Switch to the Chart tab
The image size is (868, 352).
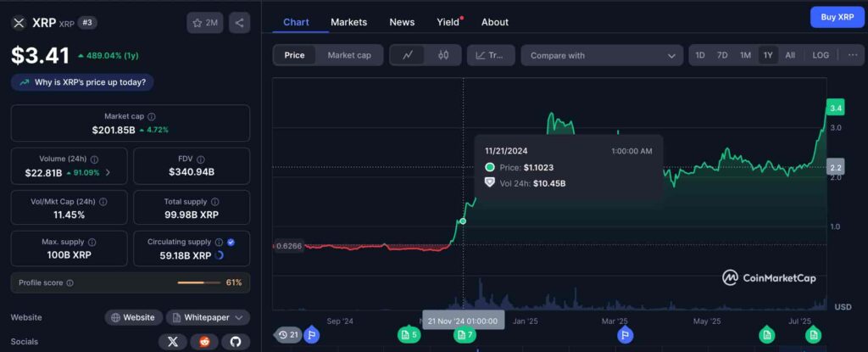[x=296, y=22]
